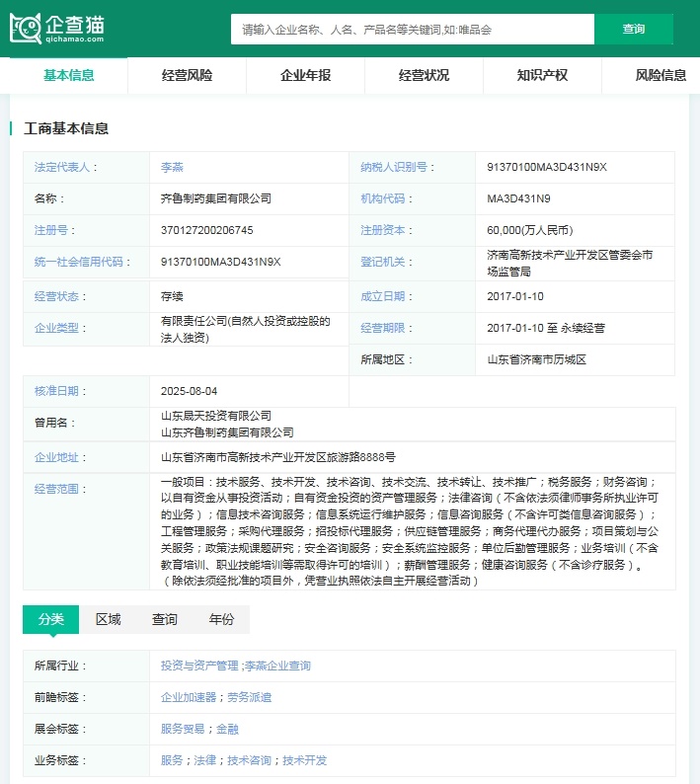Open the 服务贸易 tag link
The image size is (700, 784).
(183, 729)
